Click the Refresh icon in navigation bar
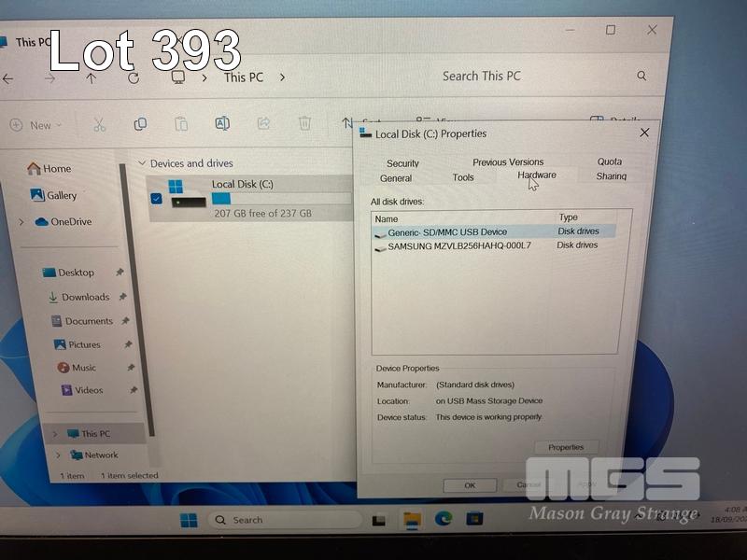Viewport: 747px width, 560px height. coord(134,77)
